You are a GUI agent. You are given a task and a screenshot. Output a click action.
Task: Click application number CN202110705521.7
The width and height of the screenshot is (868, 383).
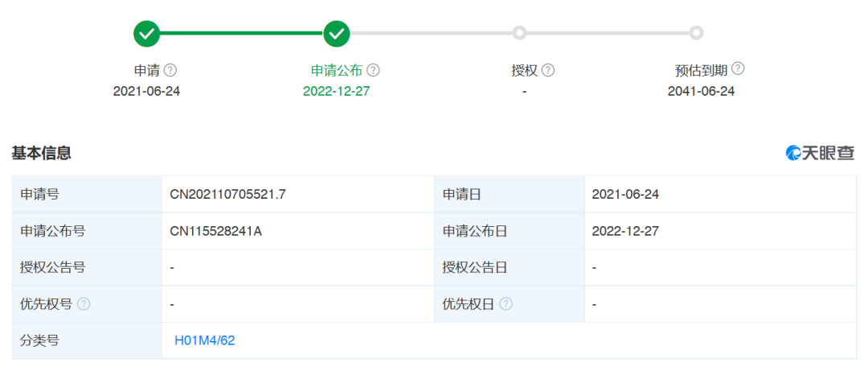point(228,195)
